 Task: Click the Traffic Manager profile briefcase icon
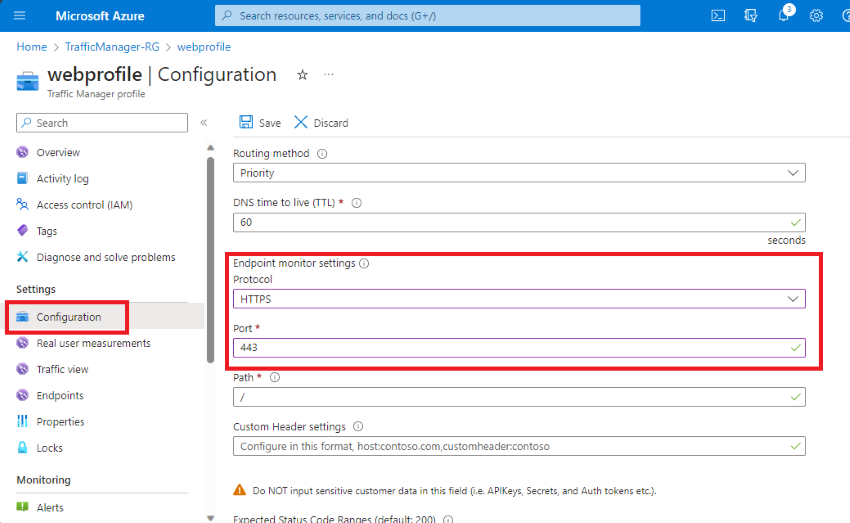(x=28, y=81)
